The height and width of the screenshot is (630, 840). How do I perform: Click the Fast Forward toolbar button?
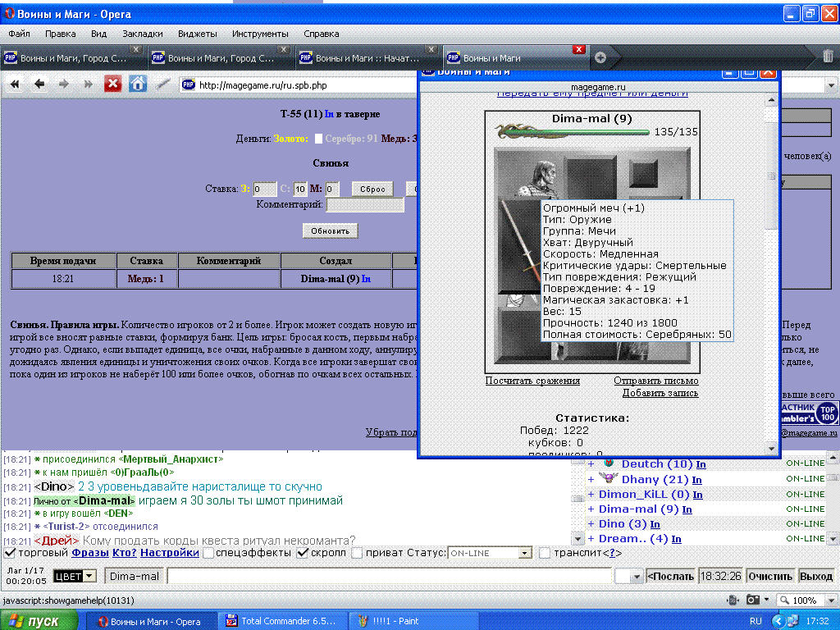pos(88,84)
